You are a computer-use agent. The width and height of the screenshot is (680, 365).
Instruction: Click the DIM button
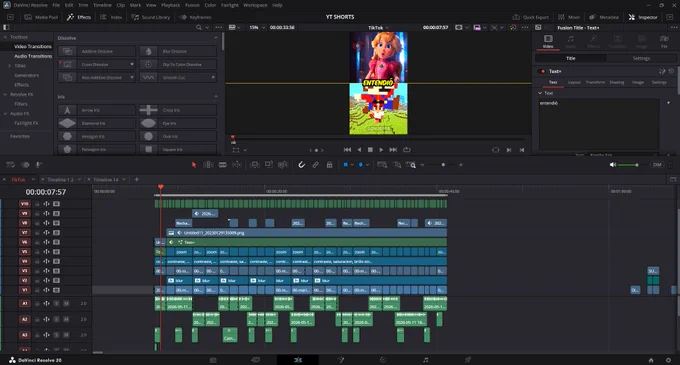tap(657, 165)
